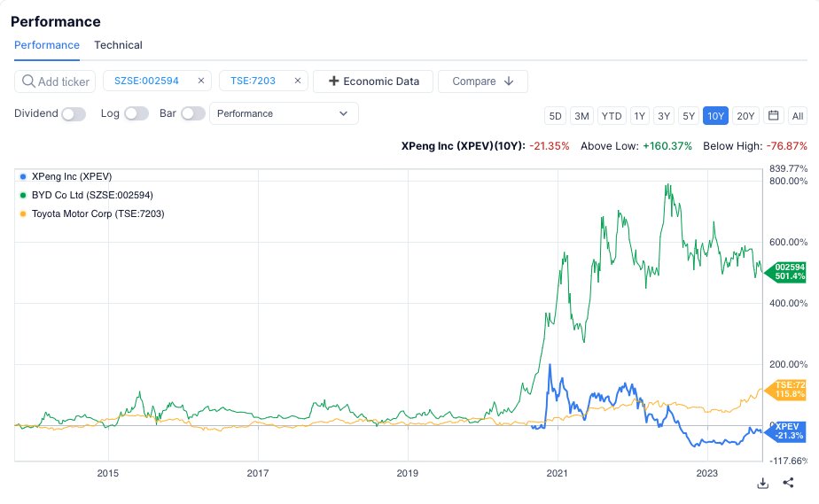
Task: Click the TSE:7203 ticker label
Action: 253,81
